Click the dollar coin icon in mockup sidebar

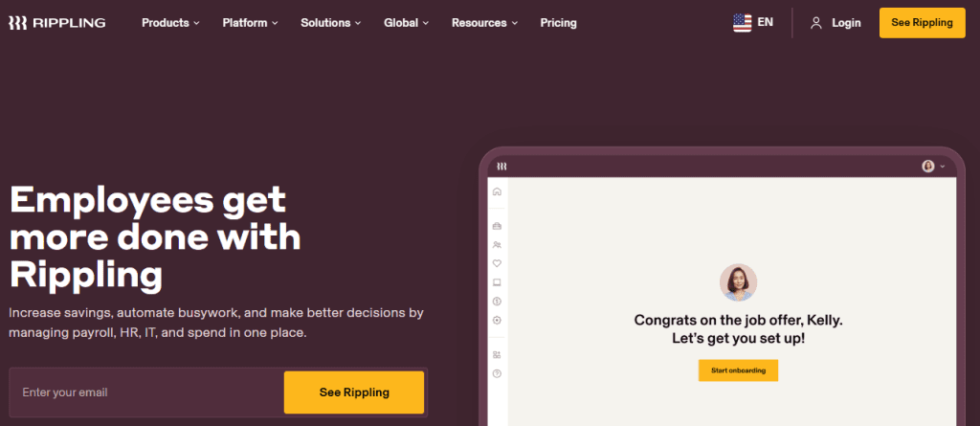(x=497, y=301)
